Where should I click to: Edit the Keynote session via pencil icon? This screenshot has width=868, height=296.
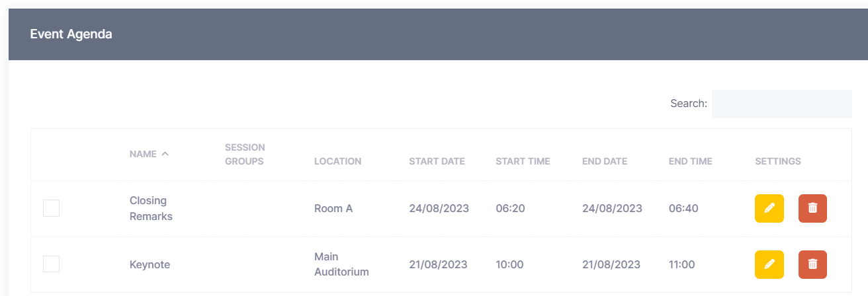pos(769,264)
